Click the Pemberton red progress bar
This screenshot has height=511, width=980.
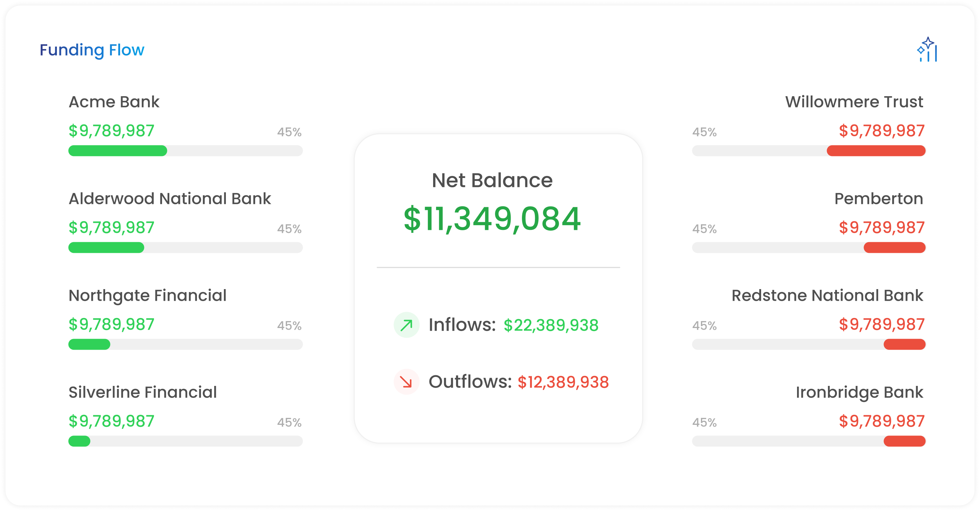point(895,248)
